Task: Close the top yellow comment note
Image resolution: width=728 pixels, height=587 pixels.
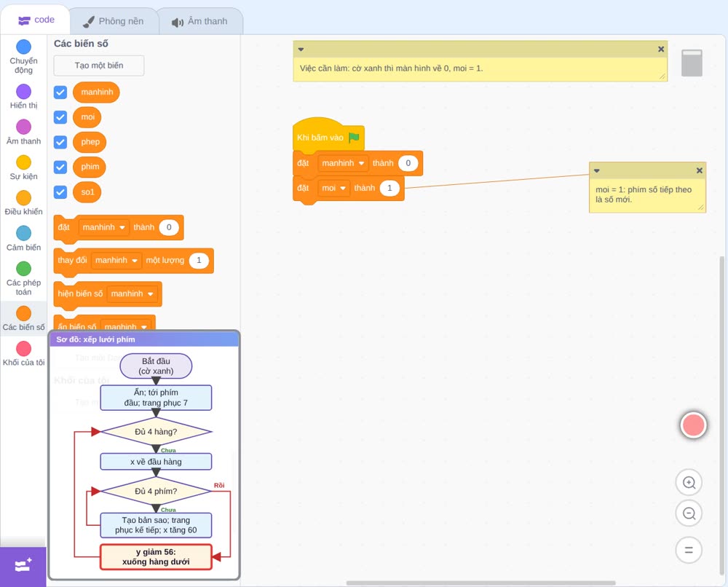Action: click(661, 49)
